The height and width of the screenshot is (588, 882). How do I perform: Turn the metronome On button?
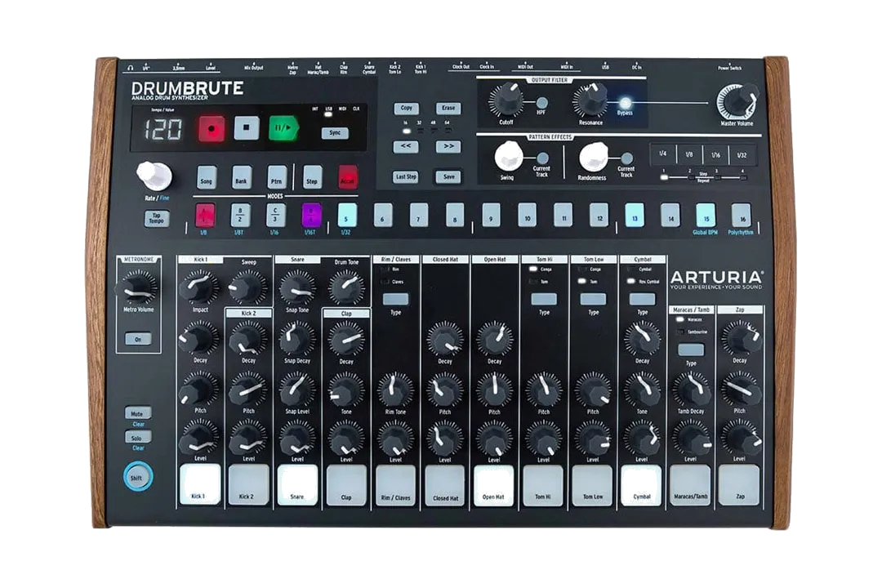pyautogui.click(x=138, y=339)
